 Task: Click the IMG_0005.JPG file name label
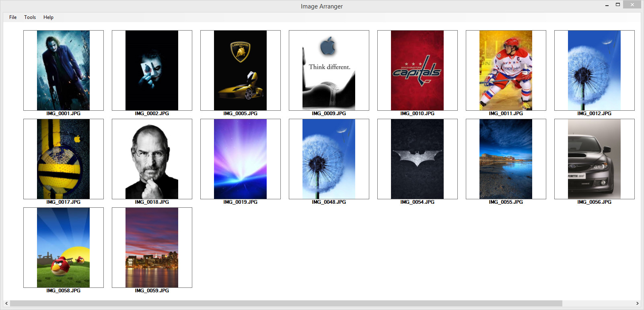[241, 114]
